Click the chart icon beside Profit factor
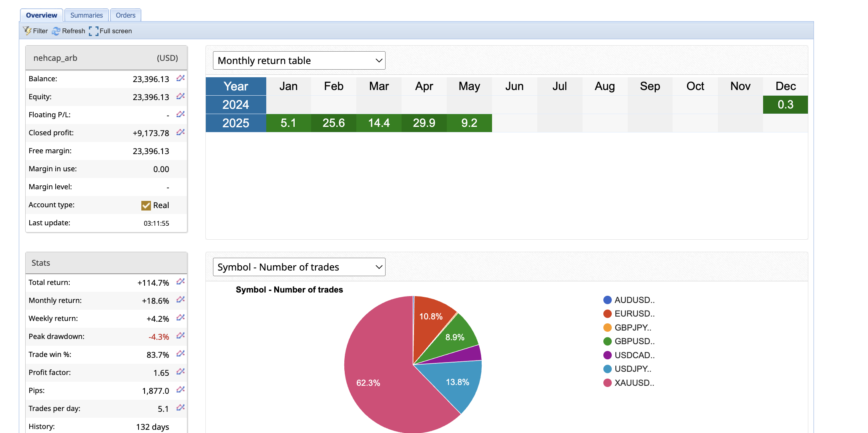The width and height of the screenshot is (868, 433). (181, 372)
